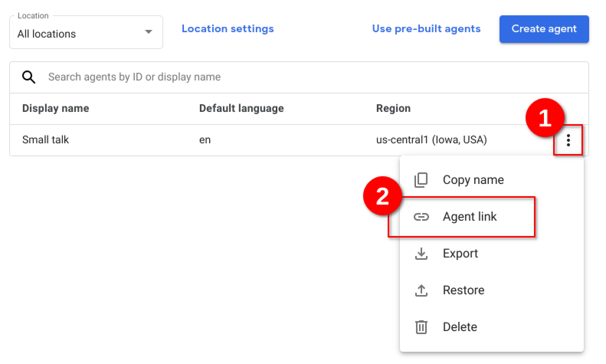Open the Use pre-built agents link
This screenshot has height=364, width=606.
pyautogui.click(x=426, y=29)
